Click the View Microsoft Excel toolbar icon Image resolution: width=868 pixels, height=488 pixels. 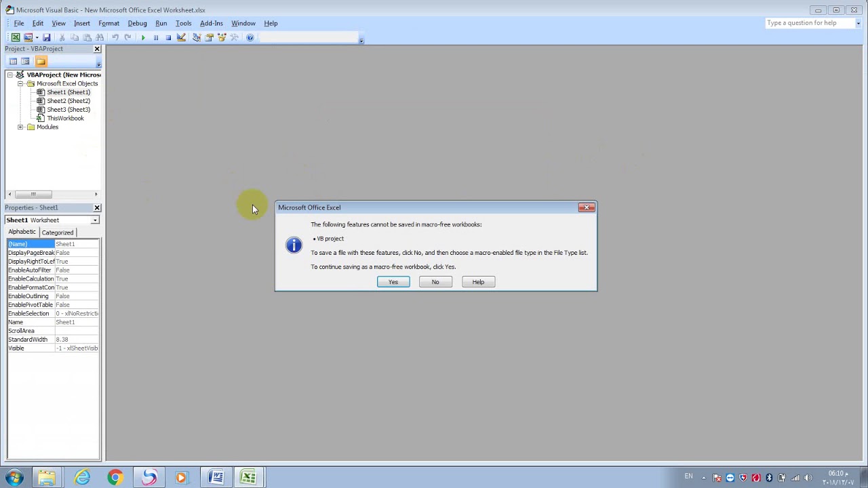15,37
